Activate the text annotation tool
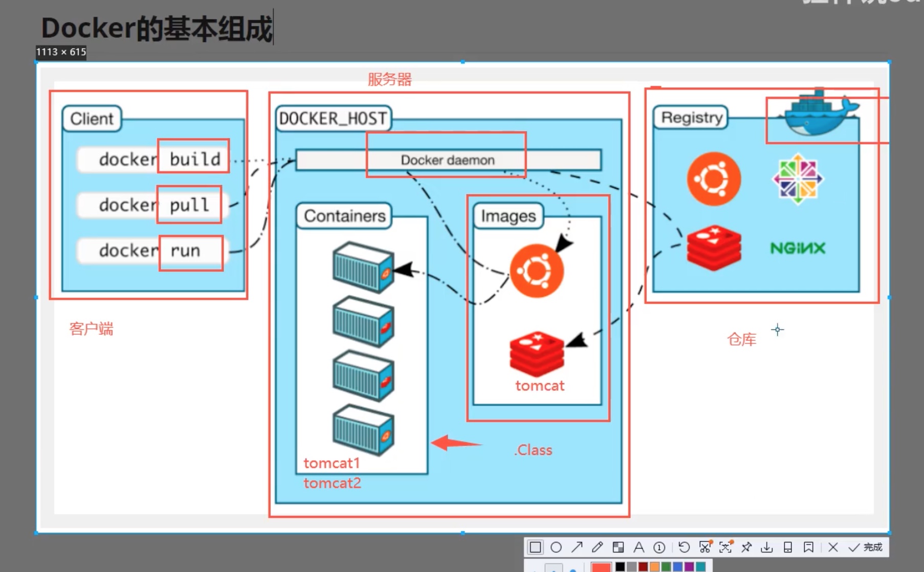924x572 pixels. point(639,547)
